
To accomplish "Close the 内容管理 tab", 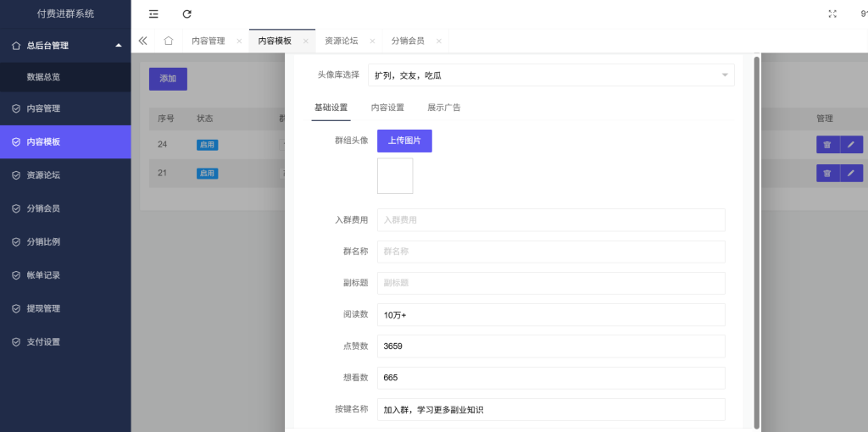I will tap(239, 41).
